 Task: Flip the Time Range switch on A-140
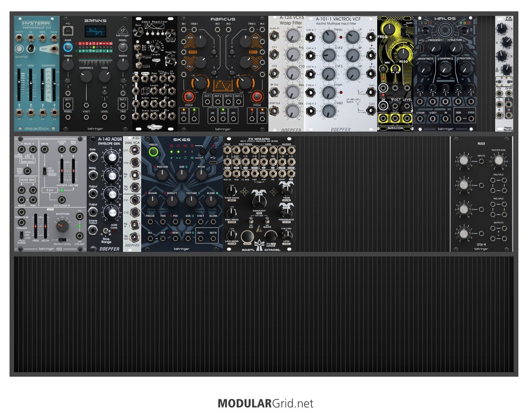pos(105,231)
